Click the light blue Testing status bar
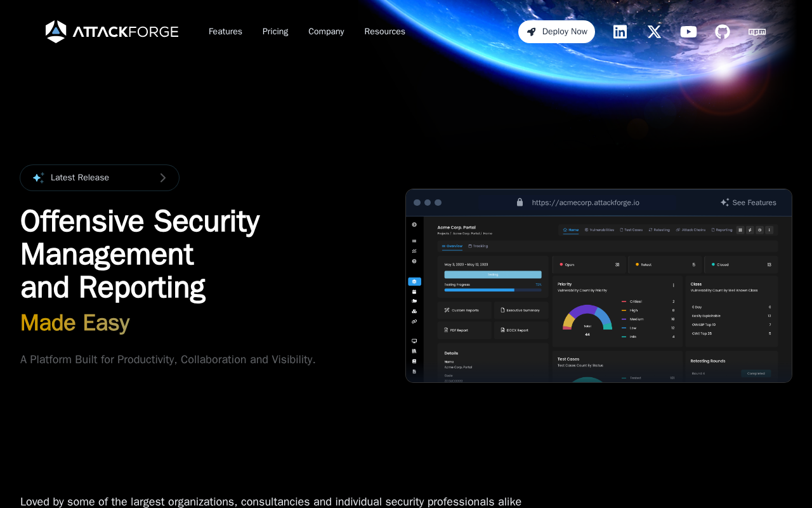This screenshot has height=508, width=812. [493, 275]
